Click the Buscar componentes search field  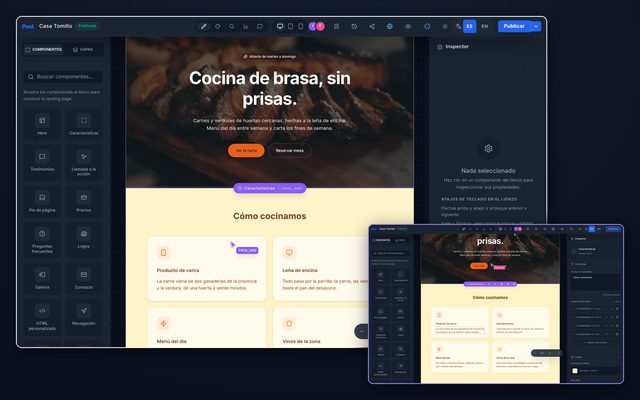pos(63,77)
